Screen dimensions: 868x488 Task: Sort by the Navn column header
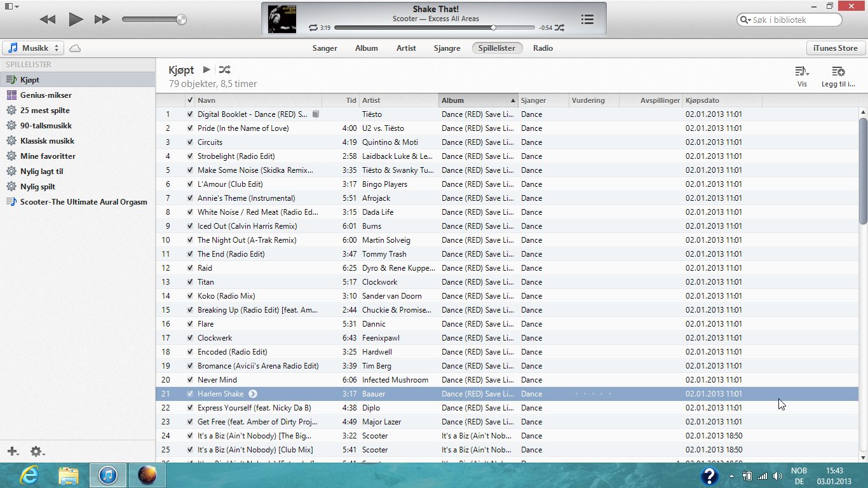pyautogui.click(x=259, y=100)
